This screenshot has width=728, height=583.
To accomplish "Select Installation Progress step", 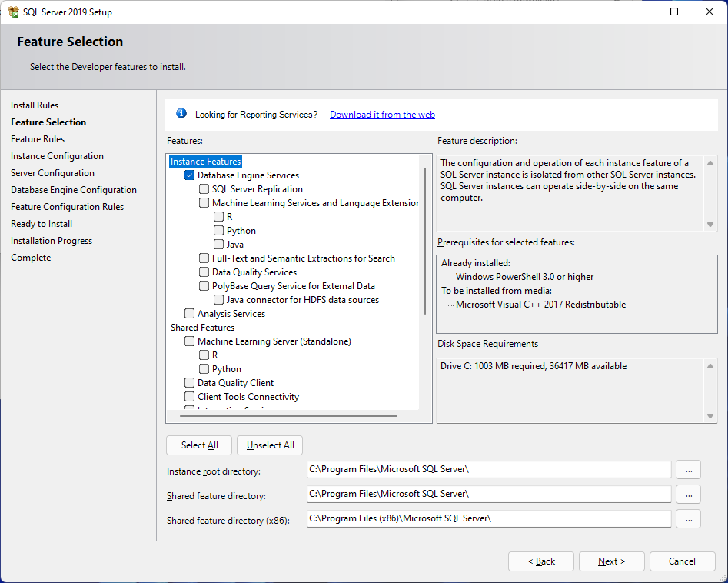I will [52, 241].
